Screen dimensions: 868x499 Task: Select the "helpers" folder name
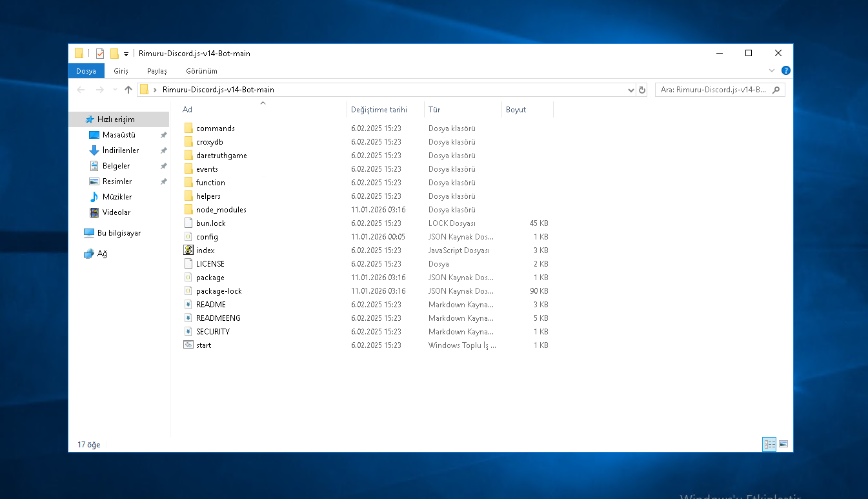click(x=208, y=196)
